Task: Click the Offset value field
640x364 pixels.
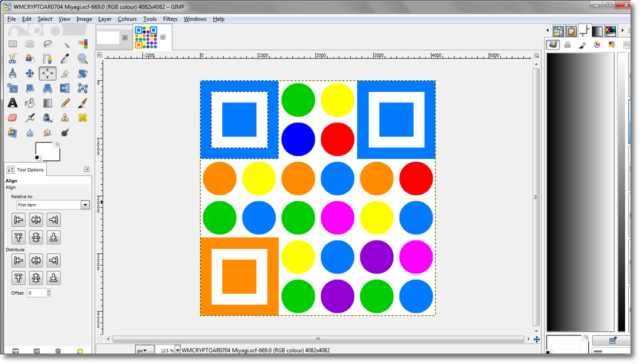Action: (37, 292)
